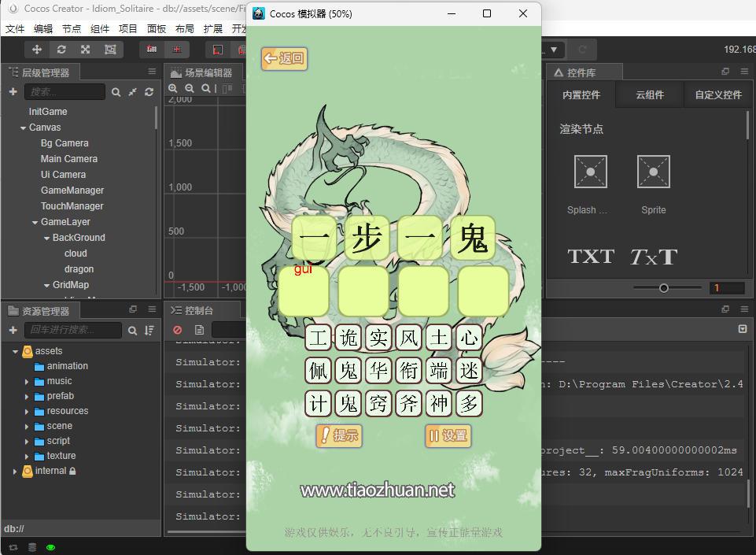756x555 pixels.
Task: Click the red corner-square toolbar icon
Action: pos(218,50)
